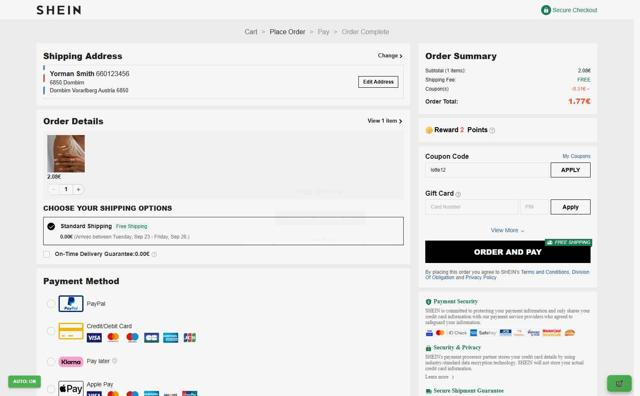Click the Apple Pay logo icon
This screenshot has width=640, height=396.
pyautogui.click(x=71, y=389)
